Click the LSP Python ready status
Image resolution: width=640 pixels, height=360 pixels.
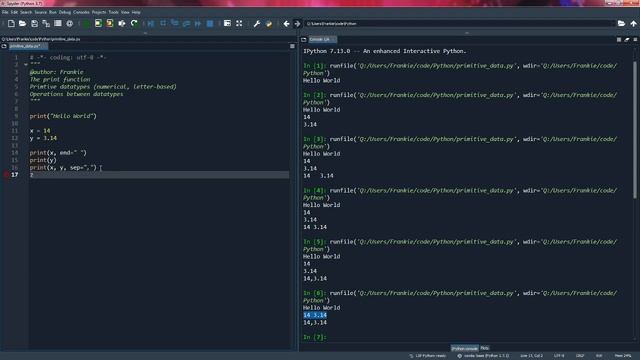[428, 356]
